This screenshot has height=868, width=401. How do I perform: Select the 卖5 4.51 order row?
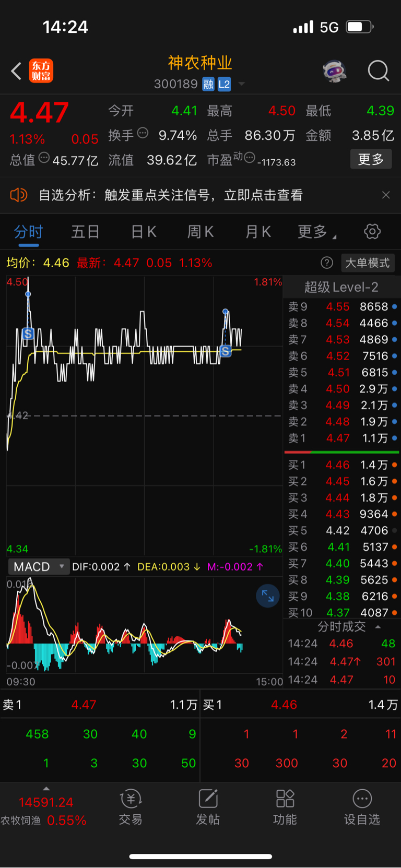[342, 373]
